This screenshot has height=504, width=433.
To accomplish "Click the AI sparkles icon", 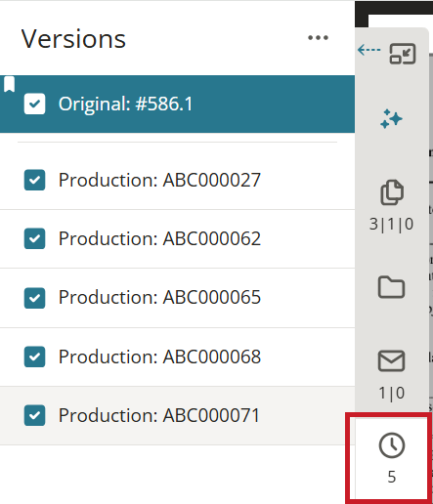I will (391, 119).
